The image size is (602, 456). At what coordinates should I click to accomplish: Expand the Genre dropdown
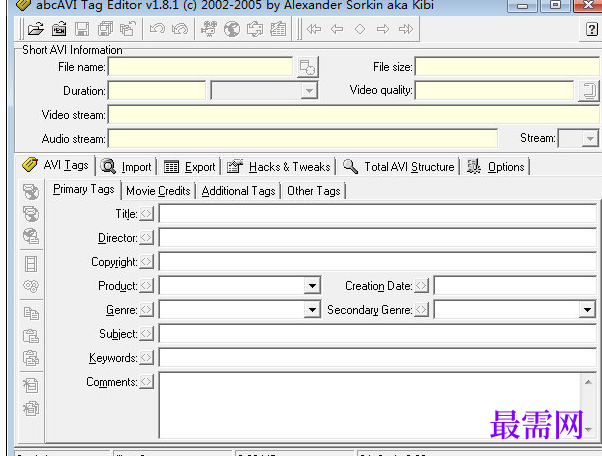pos(312,309)
